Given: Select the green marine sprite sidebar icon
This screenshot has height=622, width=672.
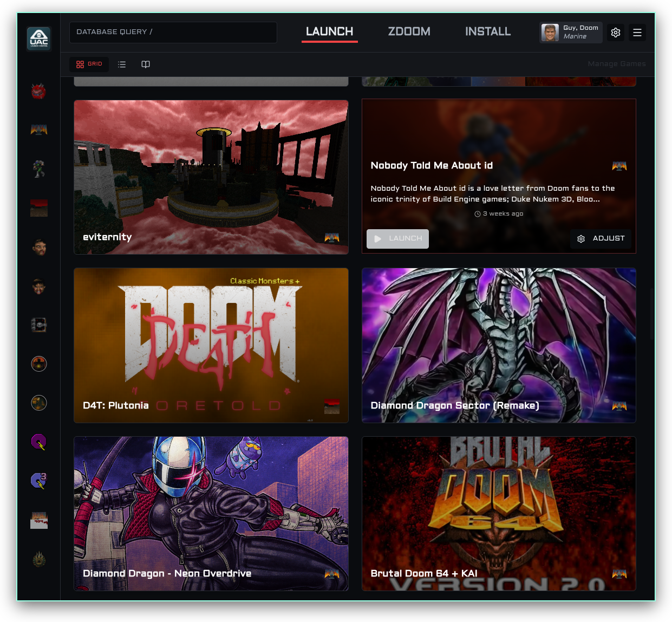Looking at the screenshot, I should 38,169.
